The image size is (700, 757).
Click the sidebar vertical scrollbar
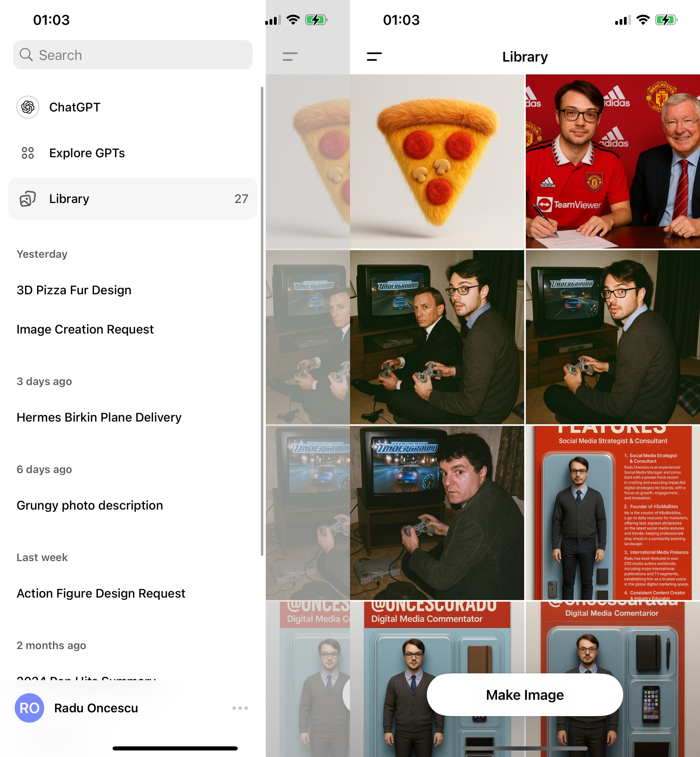click(x=262, y=321)
